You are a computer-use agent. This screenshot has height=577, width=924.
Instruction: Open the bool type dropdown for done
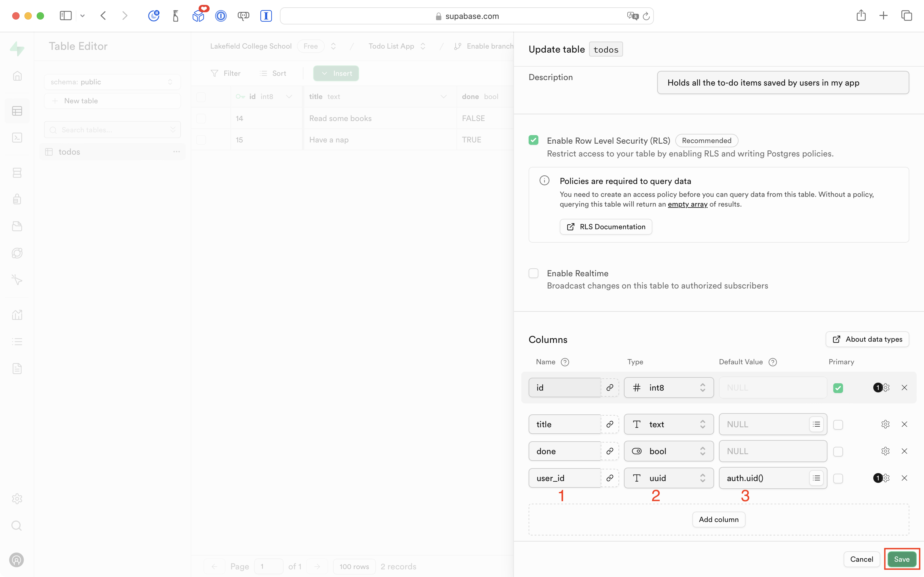click(x=668, y=451)
